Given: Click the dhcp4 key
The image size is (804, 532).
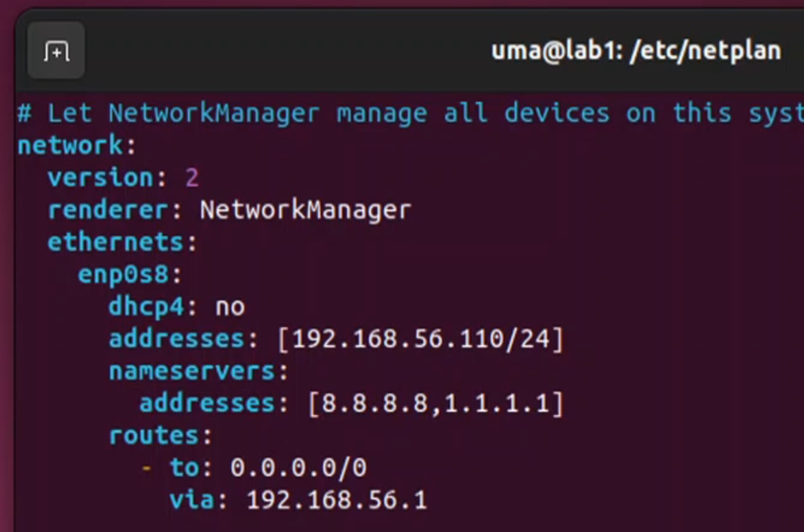Looking at the screenshot, I should pyautogui.click(x=146, y=307).
